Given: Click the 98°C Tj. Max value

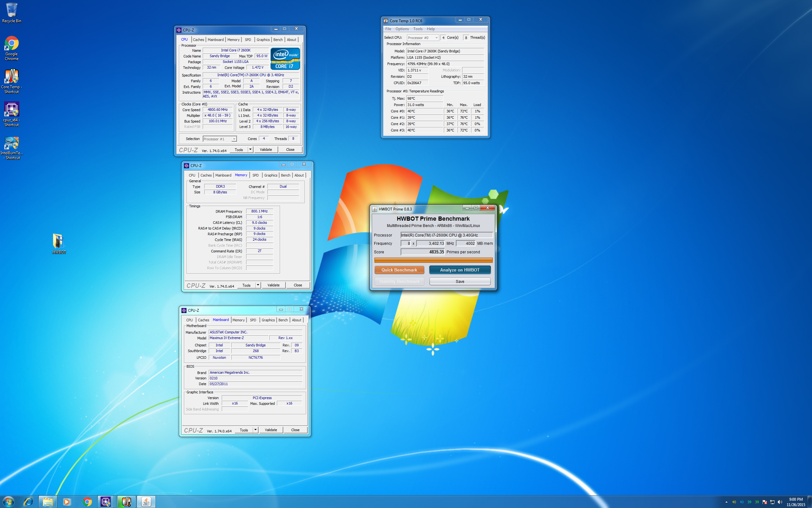Looking at the screenshot, I should pyautogui.click(x=425, y=98).
